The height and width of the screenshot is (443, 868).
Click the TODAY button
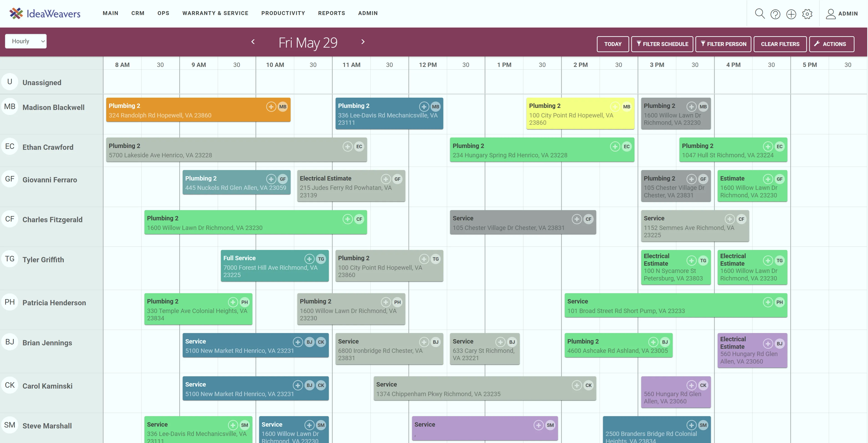point(612,44)
